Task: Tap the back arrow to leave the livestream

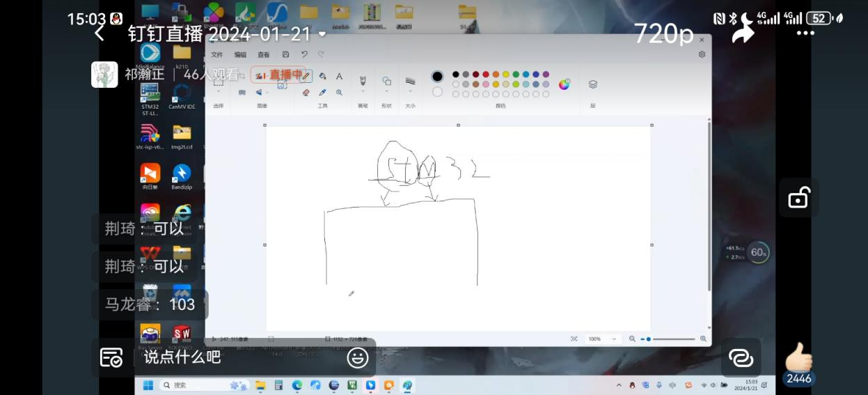Action: click(x=100, y=33)
